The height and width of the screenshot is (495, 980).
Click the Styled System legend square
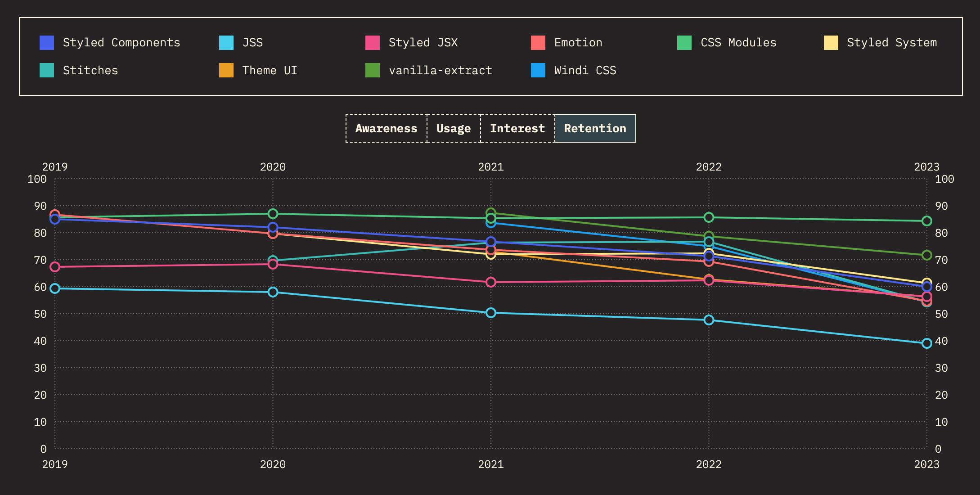(x=831, y=42)
